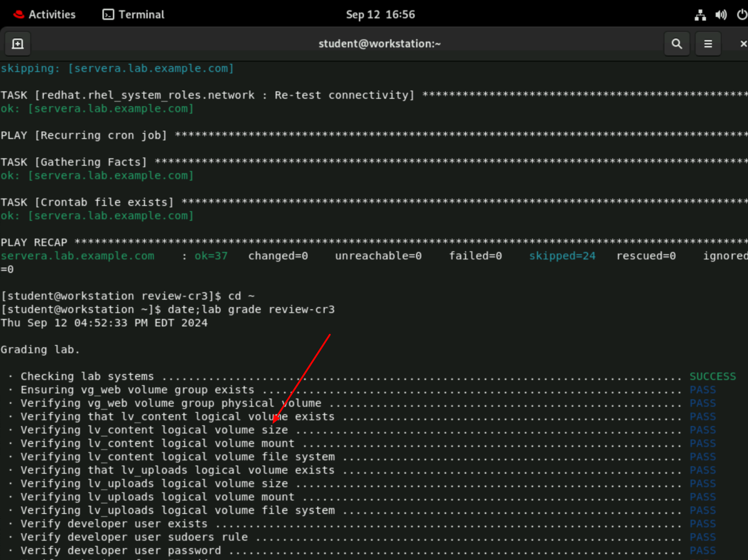This screenshot has width=748, height=560.
Task: Click the skipped=24 recap text
Action: pyautogui.click(x=563, y=256)
